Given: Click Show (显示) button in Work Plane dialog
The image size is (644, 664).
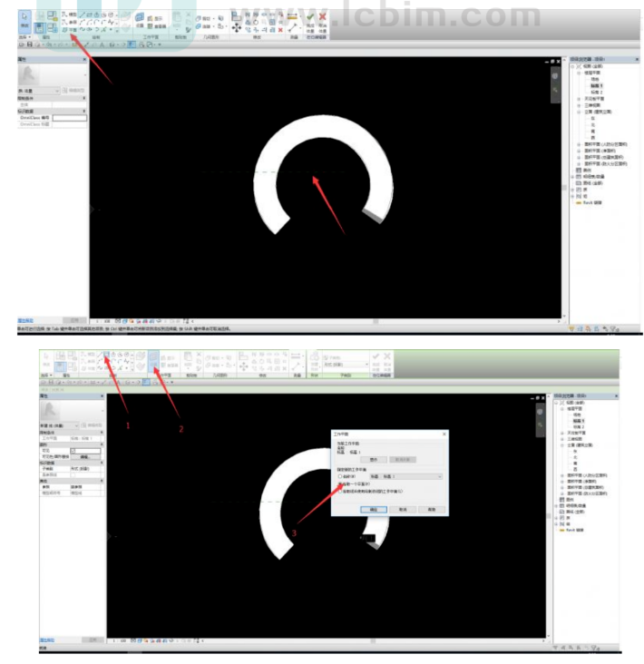Looking at the screenshot, I should point(374,460).
